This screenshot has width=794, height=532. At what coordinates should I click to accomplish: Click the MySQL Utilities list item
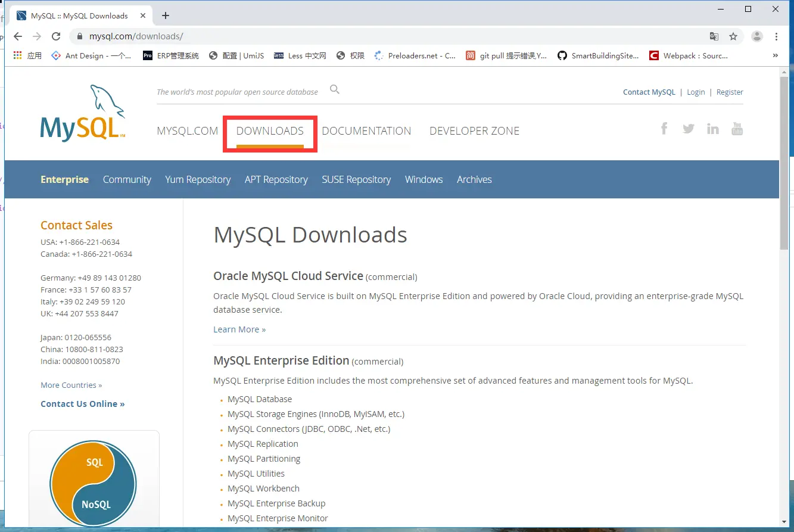coord(256,474)
